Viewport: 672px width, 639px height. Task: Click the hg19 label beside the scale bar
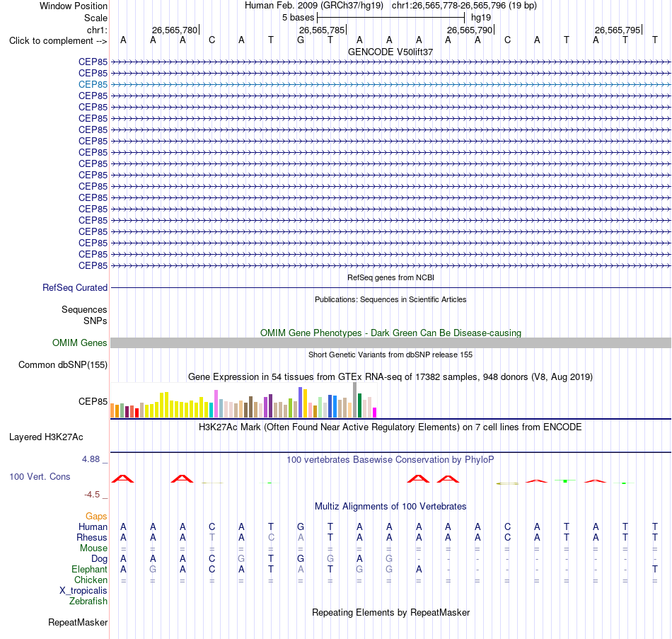coord(481,18)
